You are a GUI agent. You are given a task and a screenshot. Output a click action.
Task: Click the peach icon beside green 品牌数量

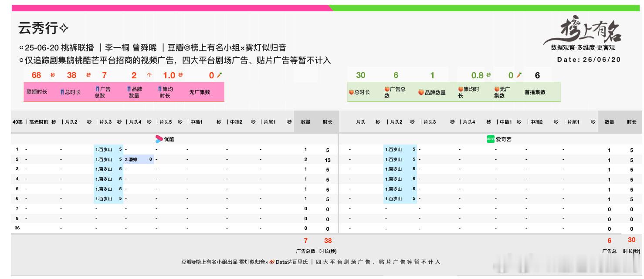[421, 92]
